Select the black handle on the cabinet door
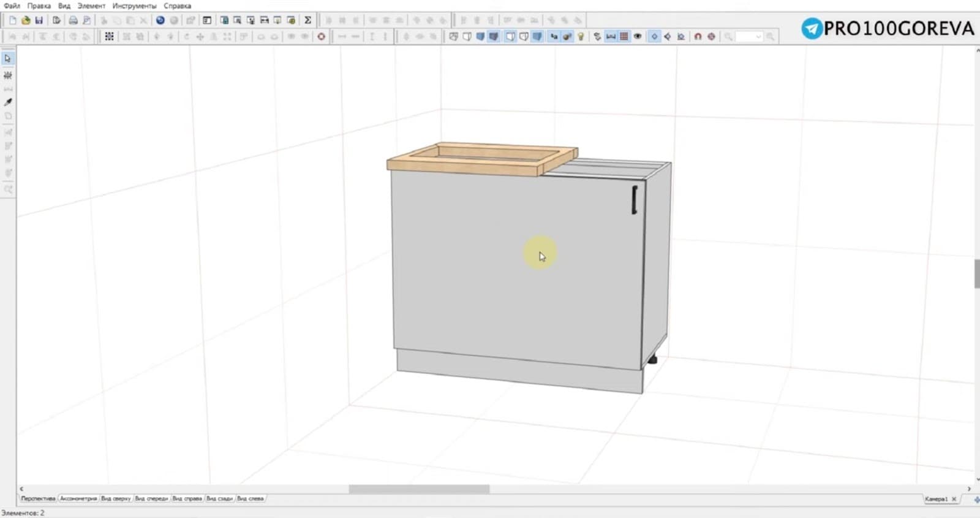This screenshot has height=518, width=980. click(x=635, y=200)
